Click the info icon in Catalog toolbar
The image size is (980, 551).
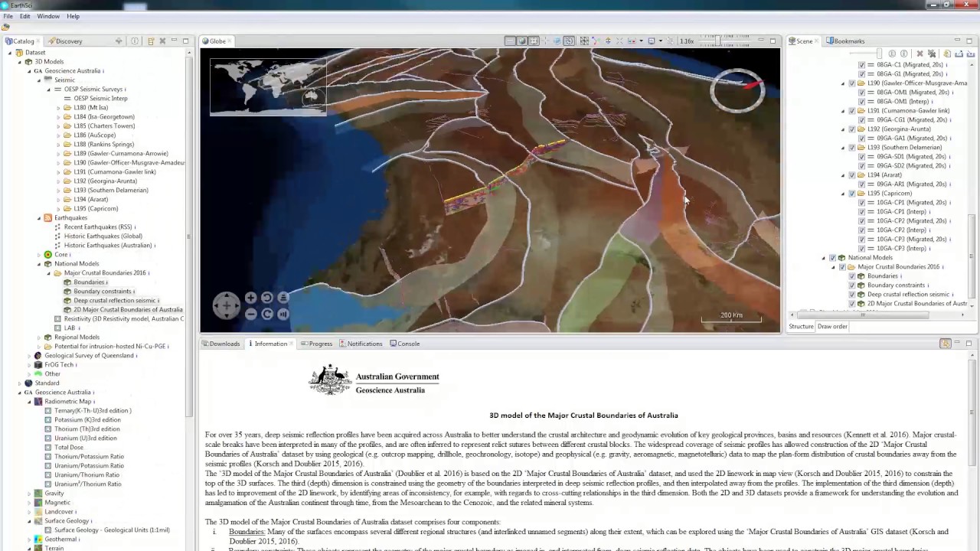tap(135, 41)
